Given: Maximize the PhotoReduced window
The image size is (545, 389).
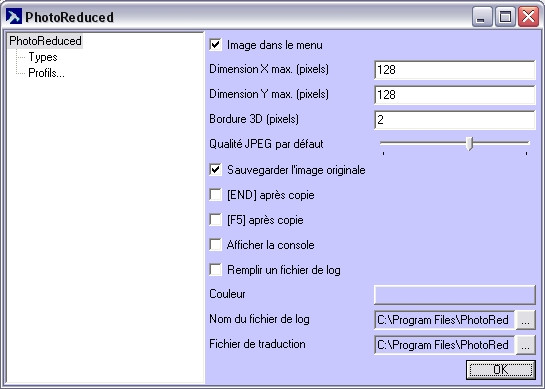Looking at the screenshot, I should tap(505, 16).
